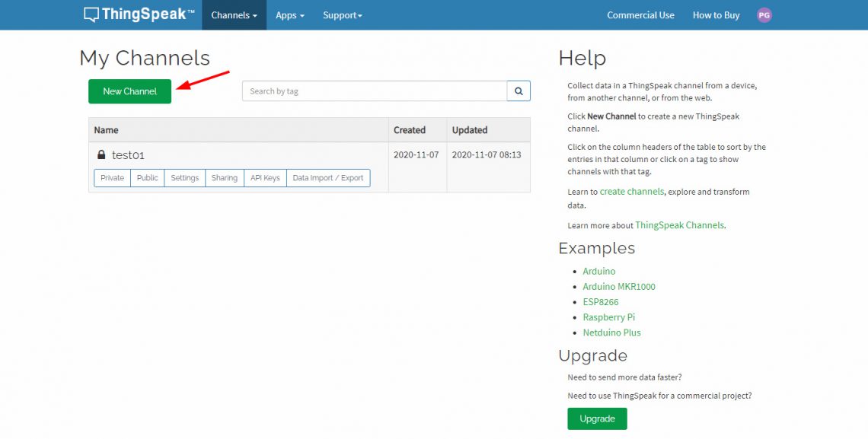Open the Commercial Use page
The image size is (868, 439).
pos(640,15)
